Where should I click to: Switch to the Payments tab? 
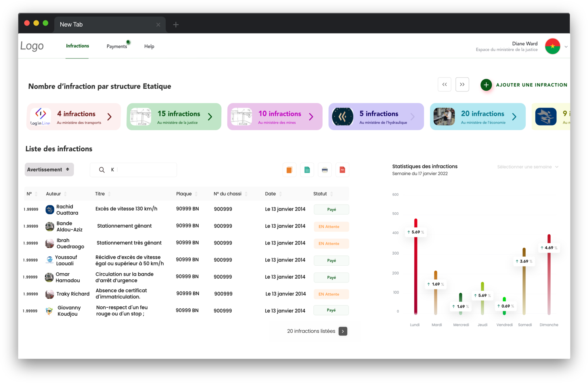tap(116, 46)
